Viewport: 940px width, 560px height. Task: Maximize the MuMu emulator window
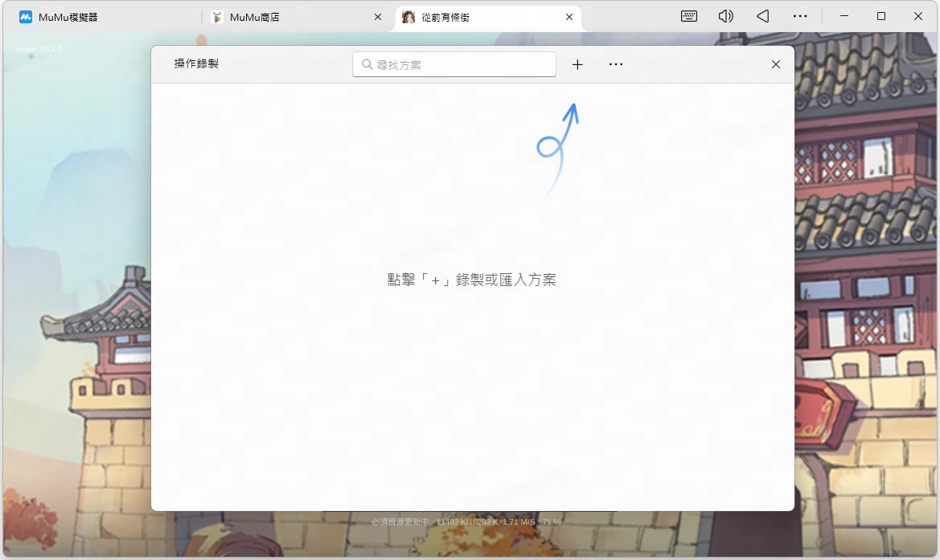pyautogui.click(x=881, y=16)
